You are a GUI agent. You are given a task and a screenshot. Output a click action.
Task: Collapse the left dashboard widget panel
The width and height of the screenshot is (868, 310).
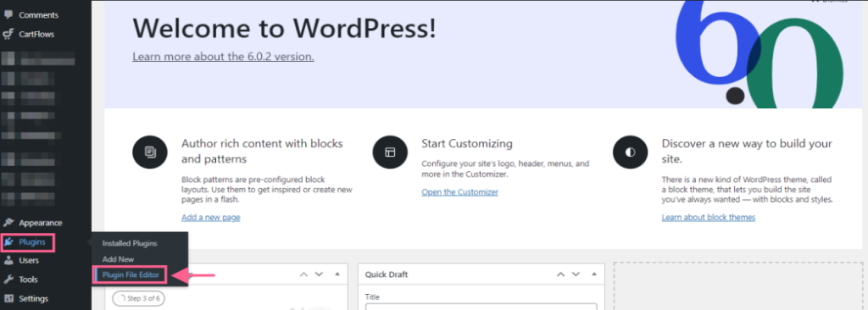pyautogui.click(x=337, y=274)
